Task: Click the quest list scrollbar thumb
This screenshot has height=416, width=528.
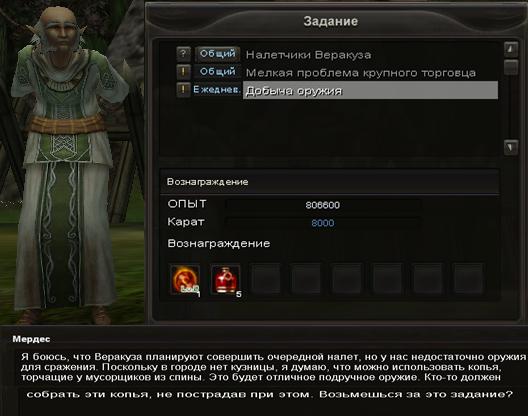Action: click(x=511, y=67)
